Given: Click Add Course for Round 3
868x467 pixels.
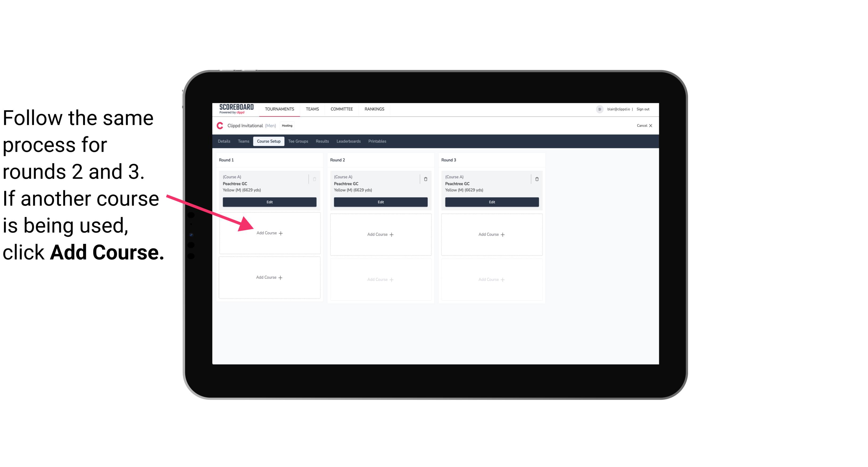Looking at the screenshot, I should click(x=491, y=234).
